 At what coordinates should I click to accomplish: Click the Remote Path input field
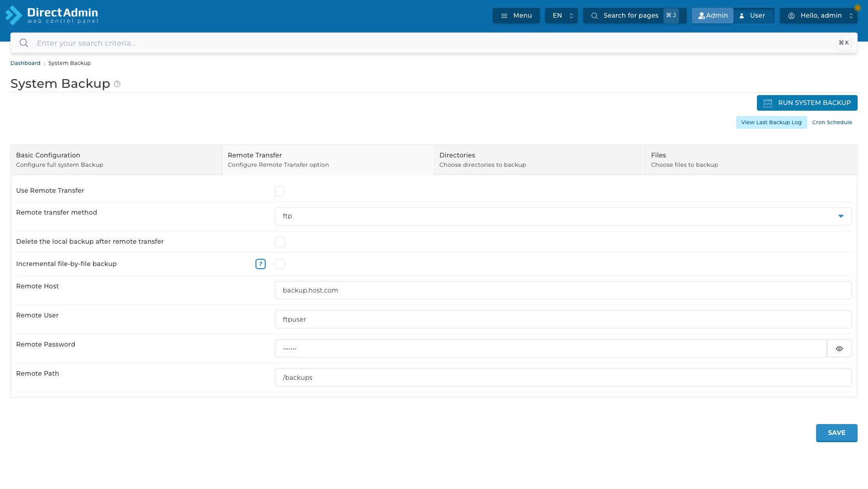(x=563, y=378)
